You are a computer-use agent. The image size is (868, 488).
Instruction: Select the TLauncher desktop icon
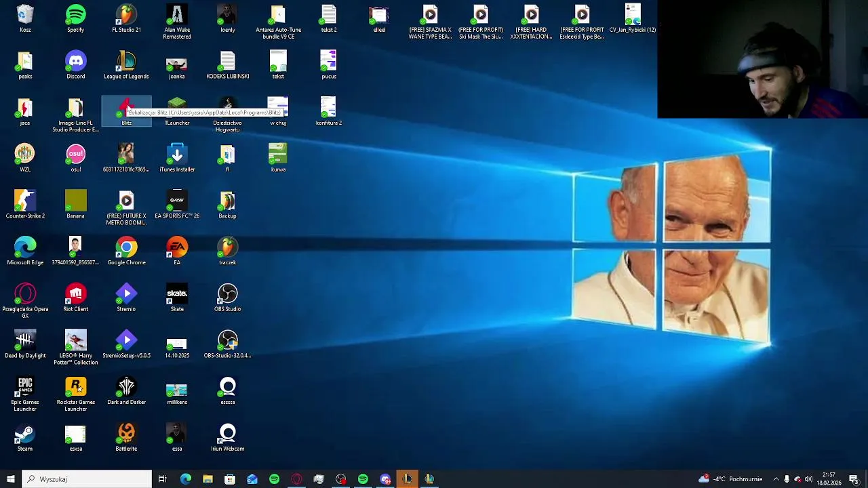point(177,112)
